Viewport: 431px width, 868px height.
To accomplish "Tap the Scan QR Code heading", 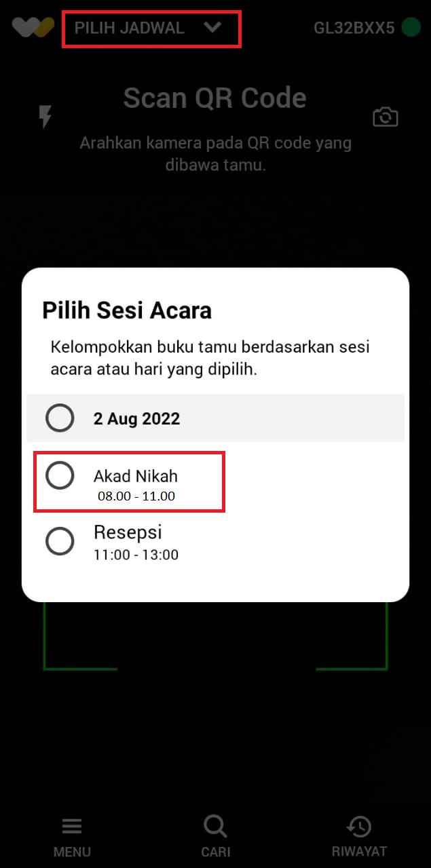I will pyautogui.click(x=214, y=98).
